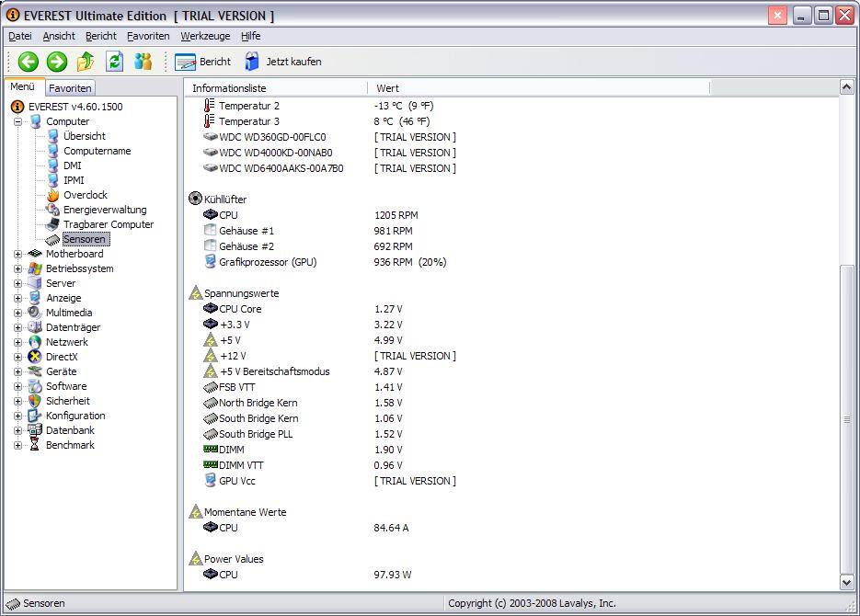Click the Motherboard icon in tree
This screenshot has height=616, width=860.
35,253
